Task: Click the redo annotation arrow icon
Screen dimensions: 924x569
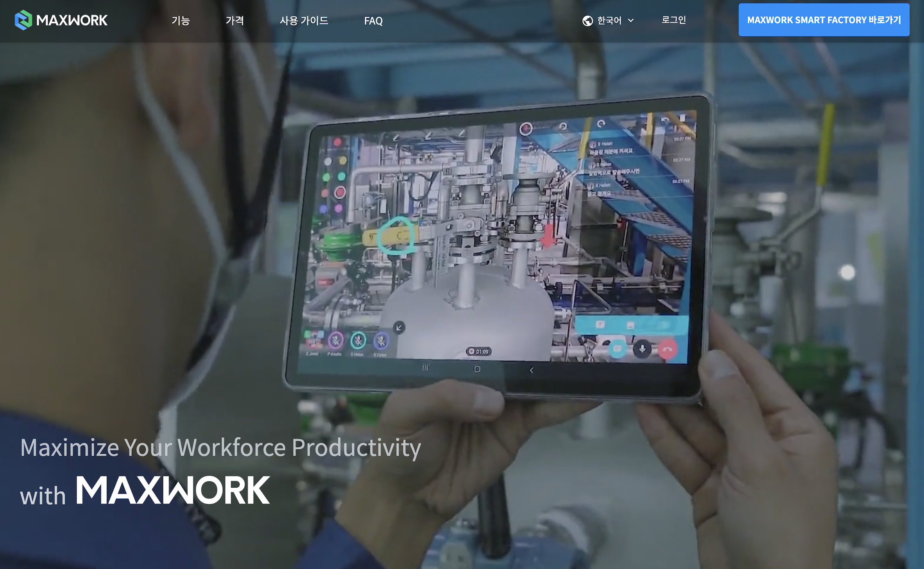Action: pyautogui.click(x=602, y=123)
